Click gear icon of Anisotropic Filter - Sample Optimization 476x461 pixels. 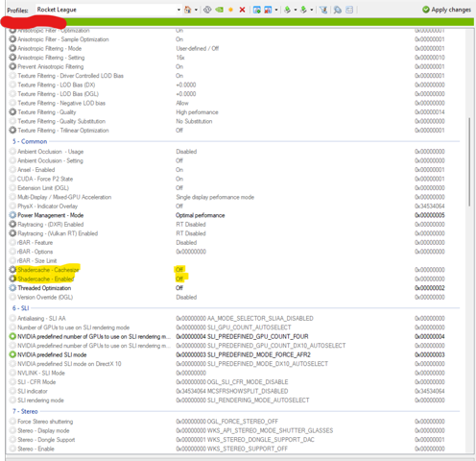12,39
